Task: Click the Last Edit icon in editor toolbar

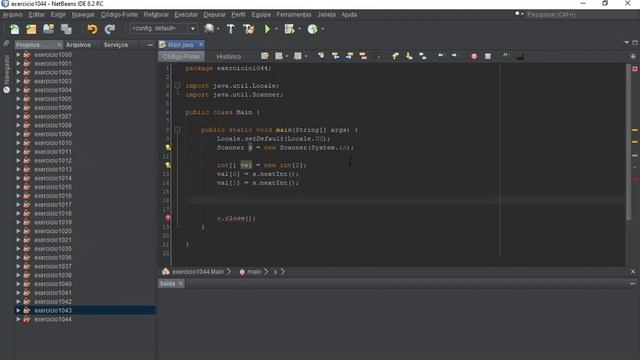Action: pos(265,56)
